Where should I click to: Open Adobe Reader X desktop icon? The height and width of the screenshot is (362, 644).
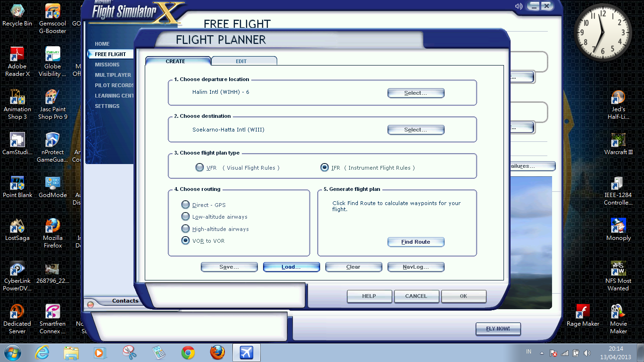coord(17,62)
